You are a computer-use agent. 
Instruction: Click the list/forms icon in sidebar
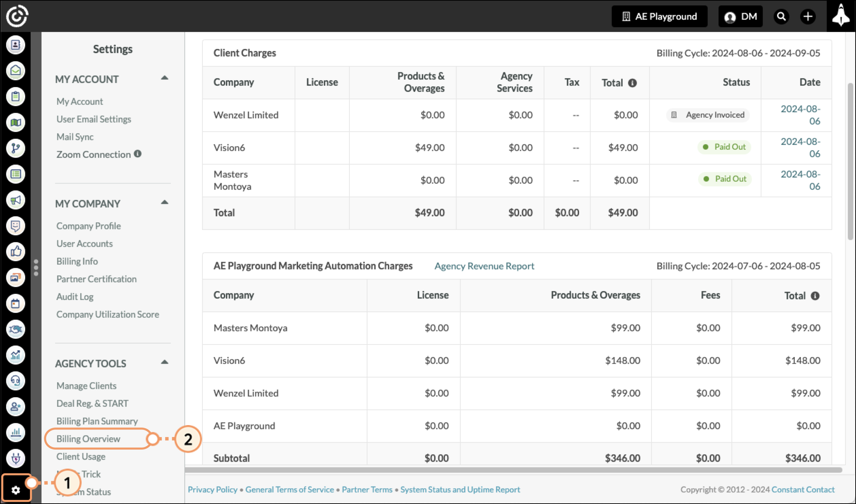[x=16, y=174]
